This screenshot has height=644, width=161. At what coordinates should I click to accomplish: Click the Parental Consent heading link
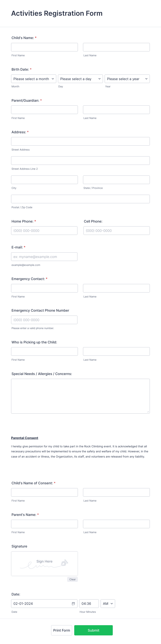click(25, 438)
